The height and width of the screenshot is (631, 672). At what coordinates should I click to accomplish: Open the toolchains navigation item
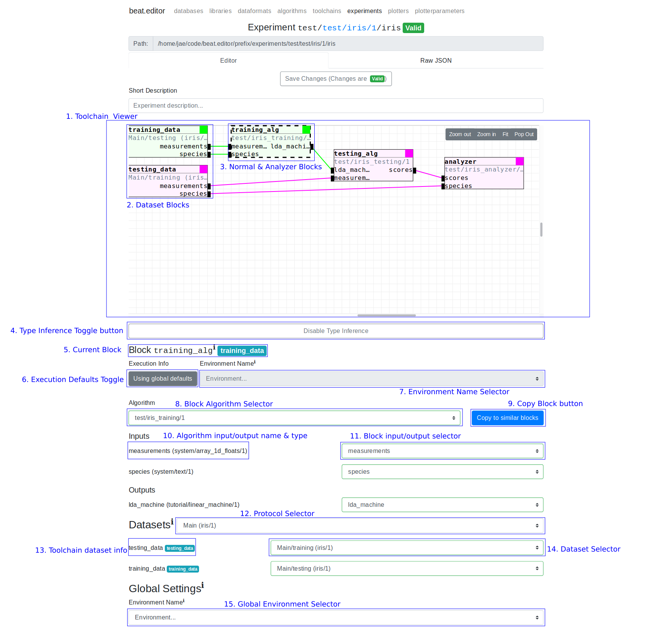[x=327, y=11]
